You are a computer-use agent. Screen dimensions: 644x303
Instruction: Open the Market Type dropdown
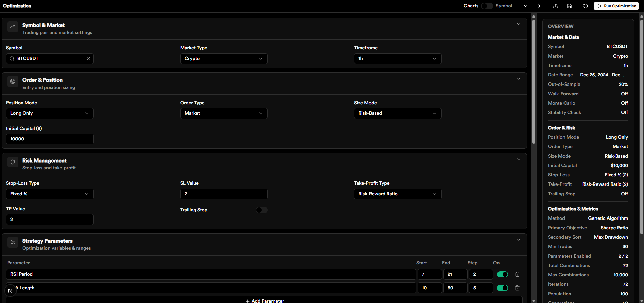(224, 59)
